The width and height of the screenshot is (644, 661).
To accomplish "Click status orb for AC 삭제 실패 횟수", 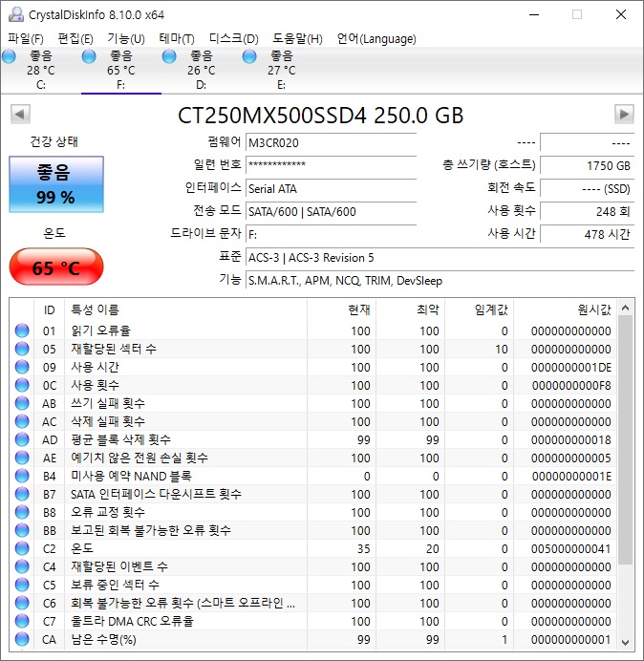I will (22, 421).
